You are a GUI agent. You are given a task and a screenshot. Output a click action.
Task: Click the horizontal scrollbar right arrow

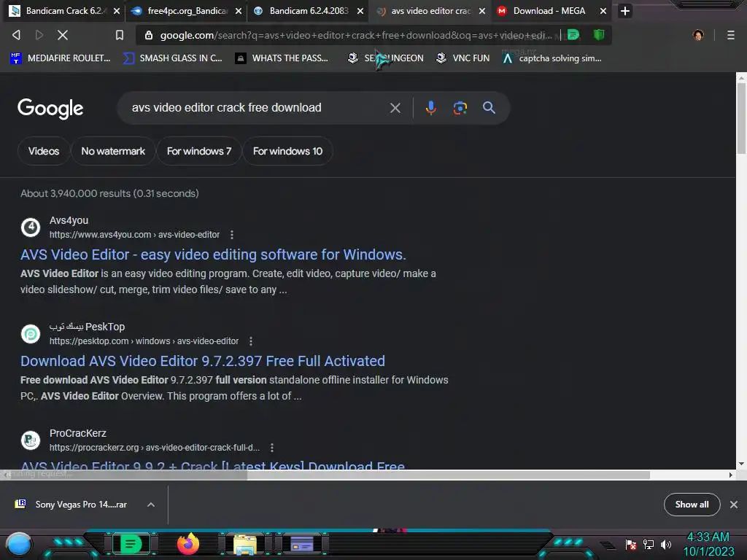(731, 475)
